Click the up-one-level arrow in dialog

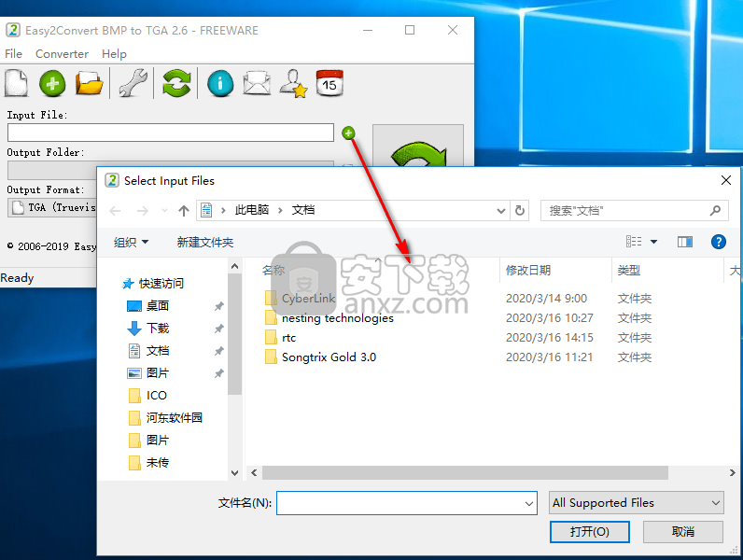tap(184, 210)
